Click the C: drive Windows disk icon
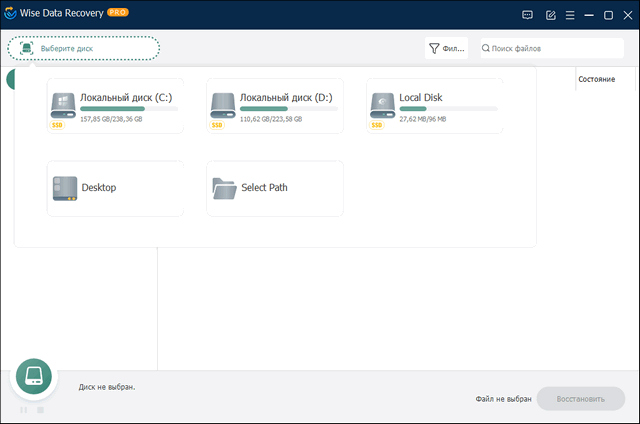The image size is (640, 424). [x=63, y=105]
